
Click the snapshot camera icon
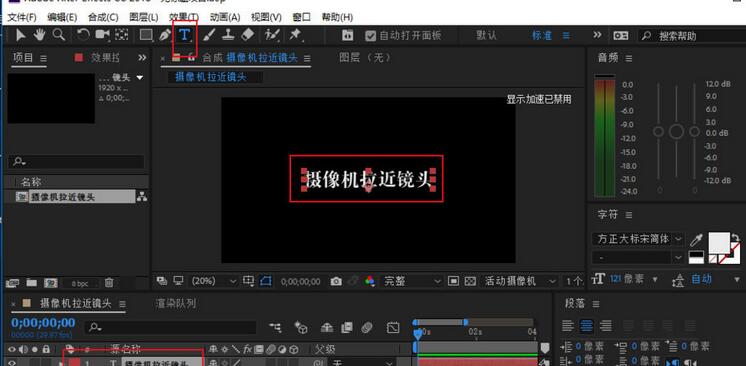point(336,281)
